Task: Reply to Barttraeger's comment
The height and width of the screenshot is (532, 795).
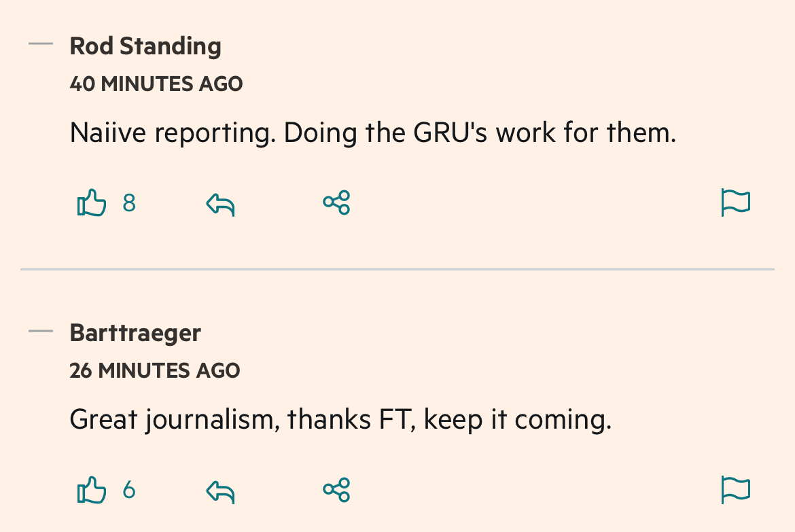Action: [220, 490]
